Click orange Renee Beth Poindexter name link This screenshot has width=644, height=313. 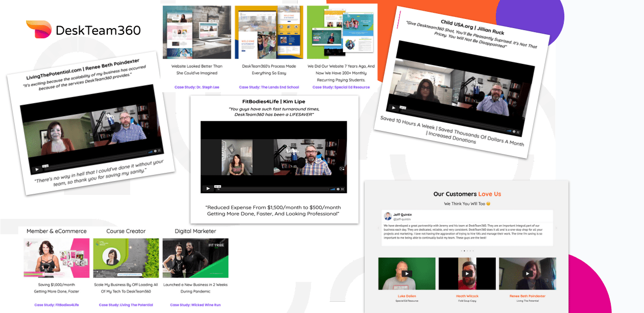[527, 296]
